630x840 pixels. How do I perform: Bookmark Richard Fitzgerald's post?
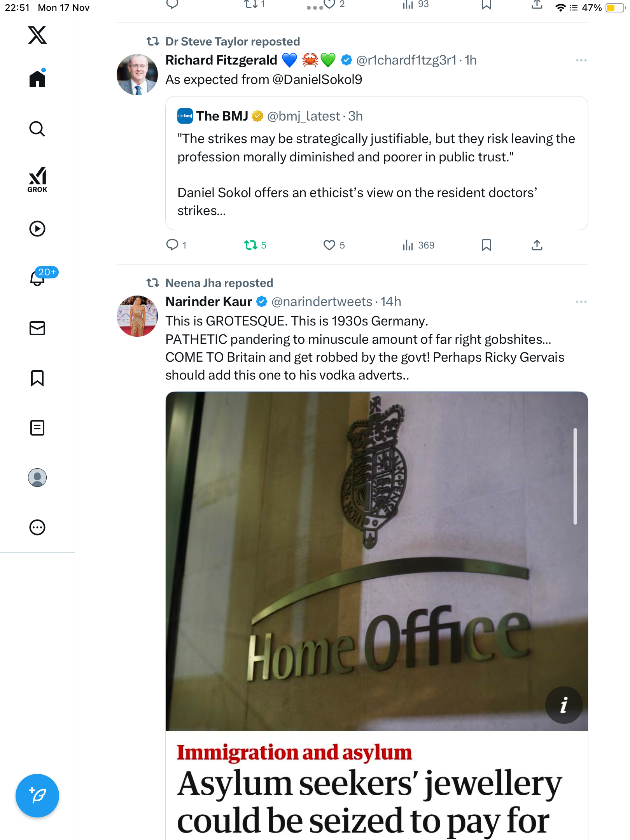[x=486, y=245]
